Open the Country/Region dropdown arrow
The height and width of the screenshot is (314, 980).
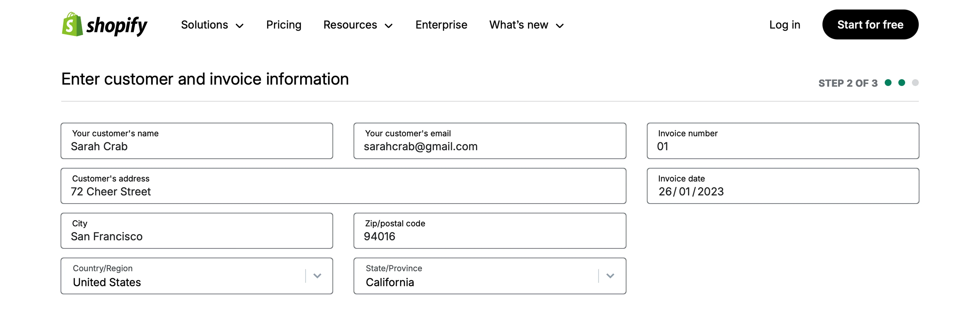coord(317,276)
